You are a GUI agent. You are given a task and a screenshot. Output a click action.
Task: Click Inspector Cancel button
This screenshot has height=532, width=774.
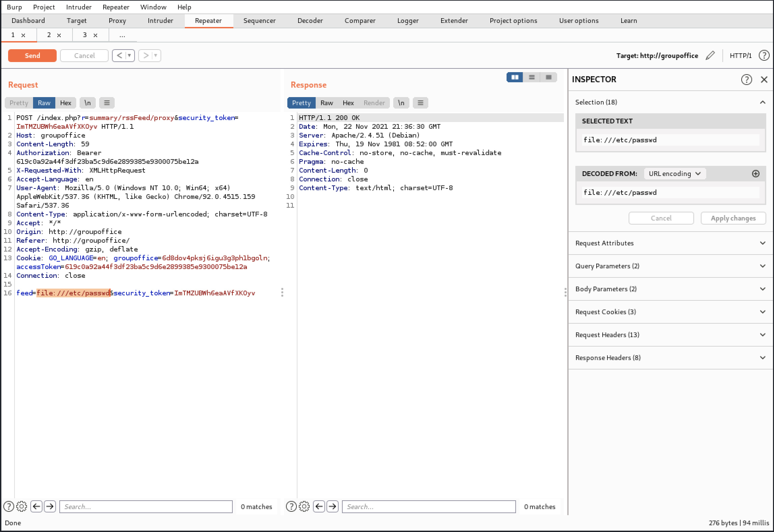(x=661, y=218)
